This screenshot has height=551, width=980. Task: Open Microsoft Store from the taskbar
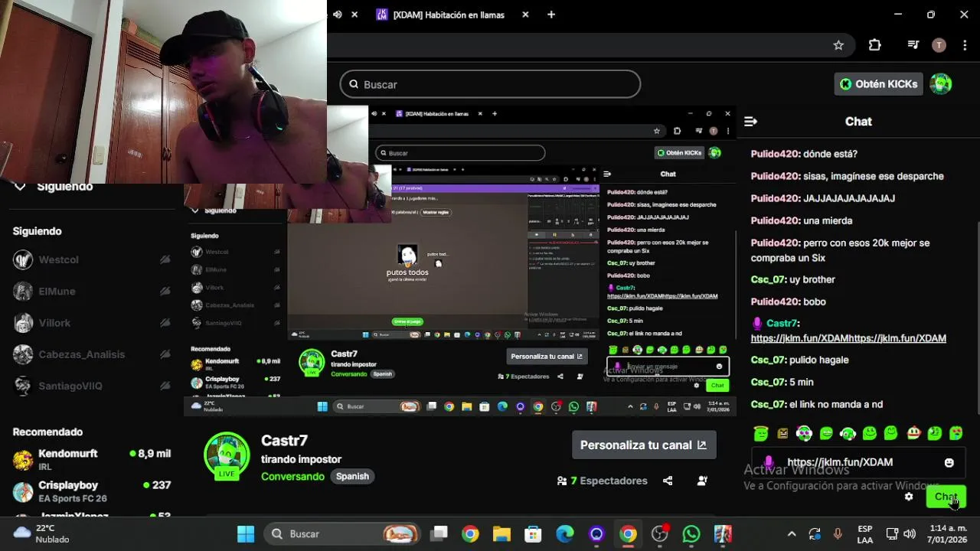click(x=533, y=533)
